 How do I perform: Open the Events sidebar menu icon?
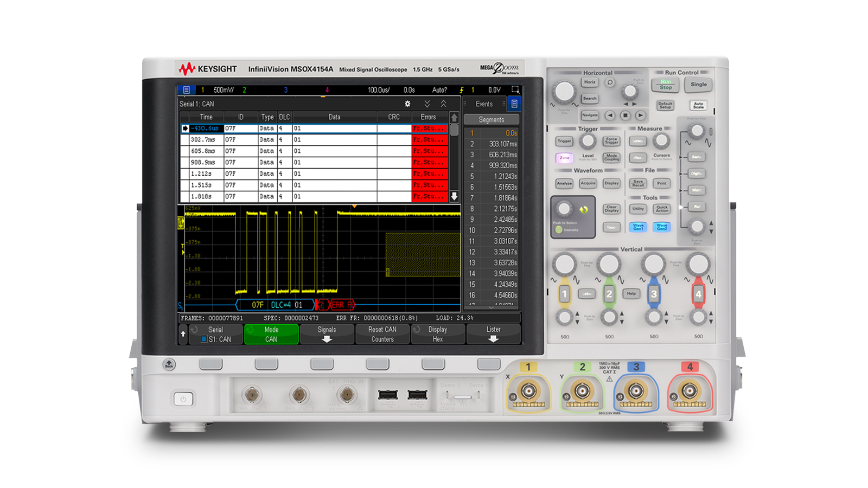514,104
